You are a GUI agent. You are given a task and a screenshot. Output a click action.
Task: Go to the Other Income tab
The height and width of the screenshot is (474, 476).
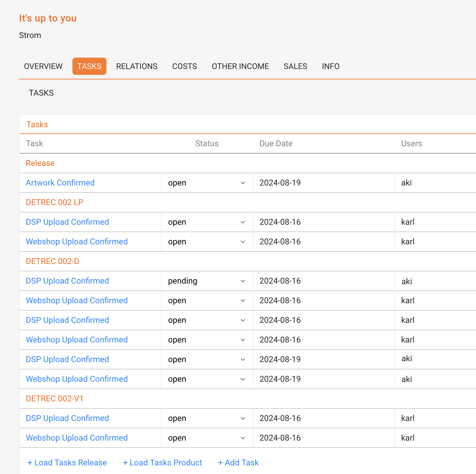[240, 66]
